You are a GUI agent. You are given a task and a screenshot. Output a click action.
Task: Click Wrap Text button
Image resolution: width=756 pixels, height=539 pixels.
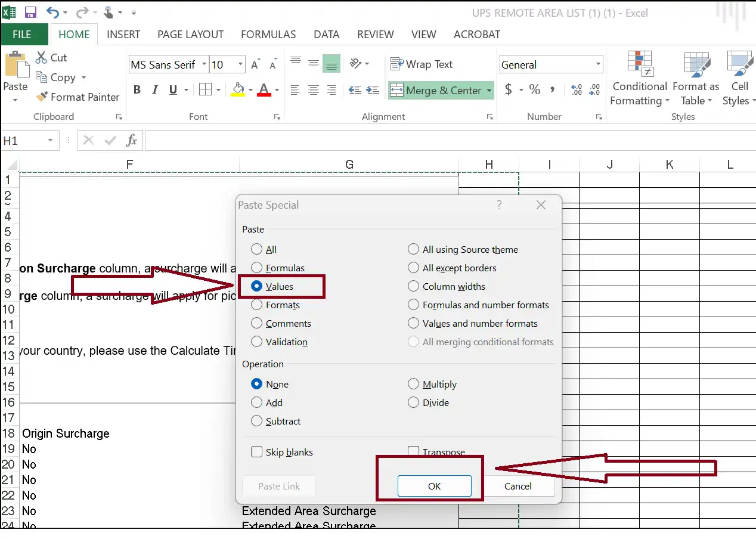[422, 64]
